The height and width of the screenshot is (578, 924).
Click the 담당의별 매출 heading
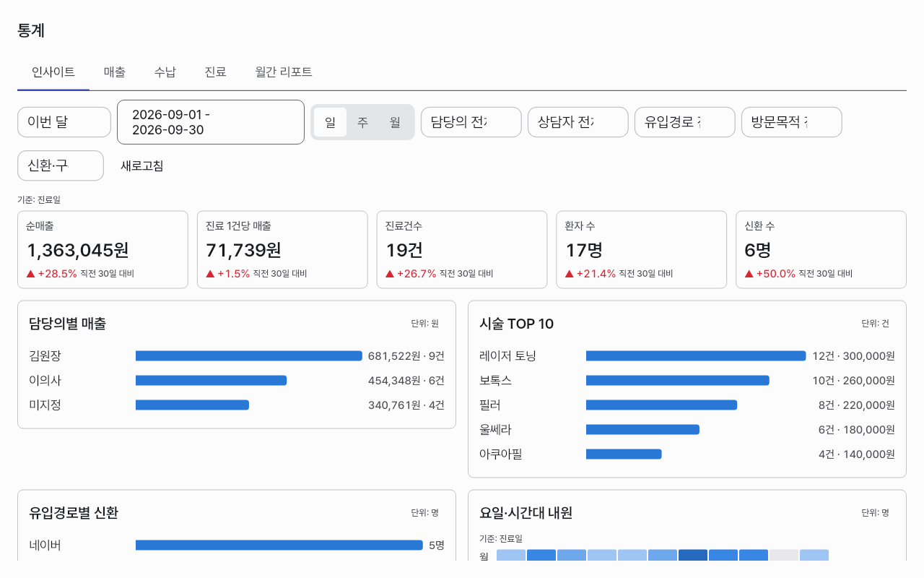[x=68, y=324]
